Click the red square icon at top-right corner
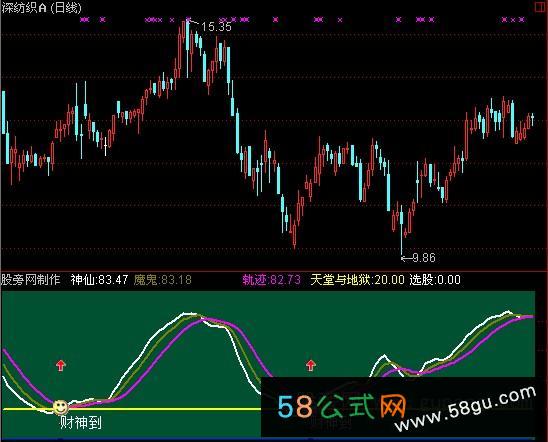 tap(541, 7)
